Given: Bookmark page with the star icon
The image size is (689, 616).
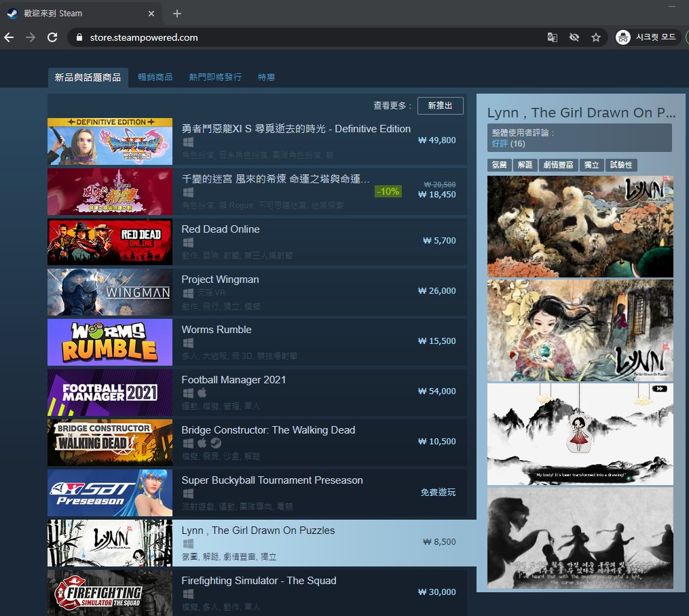Looking at the screenshot, I should pos(596,37).
